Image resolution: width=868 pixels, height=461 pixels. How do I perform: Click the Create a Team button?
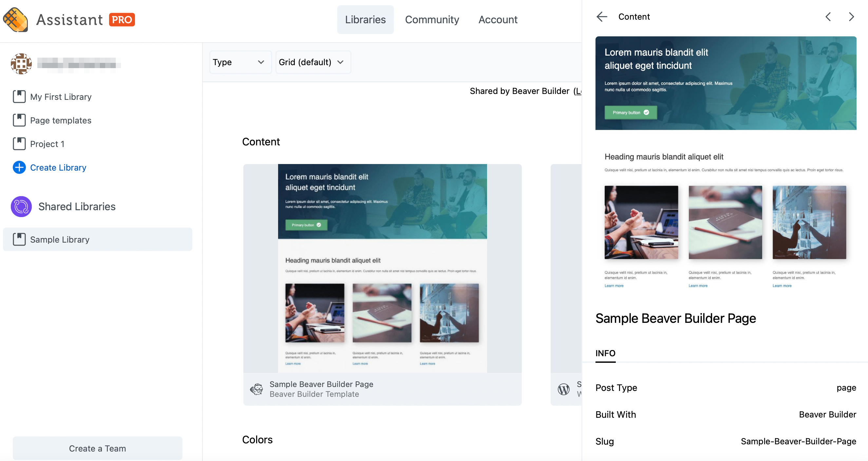coord(97,448)
